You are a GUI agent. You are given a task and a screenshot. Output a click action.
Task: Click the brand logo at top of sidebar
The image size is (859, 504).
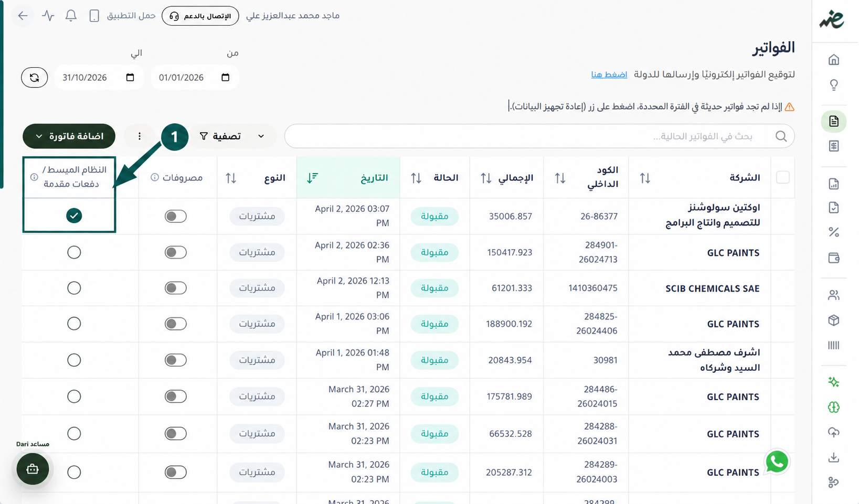[x=832, y=19]
